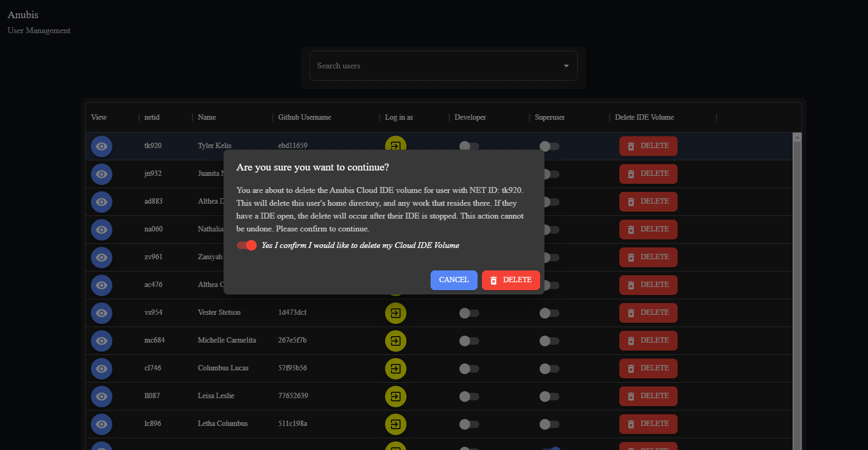Toggle Developer switch for Tyler Kelis
Image resolution: width=868 pixels, height=450 pixels.
coord(469,146)
